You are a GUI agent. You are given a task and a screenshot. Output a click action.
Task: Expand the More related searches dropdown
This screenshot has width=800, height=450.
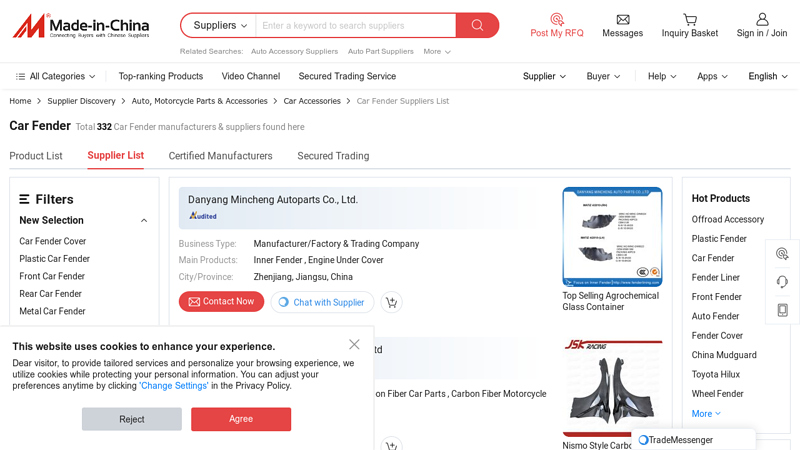[x=437, y=52]
